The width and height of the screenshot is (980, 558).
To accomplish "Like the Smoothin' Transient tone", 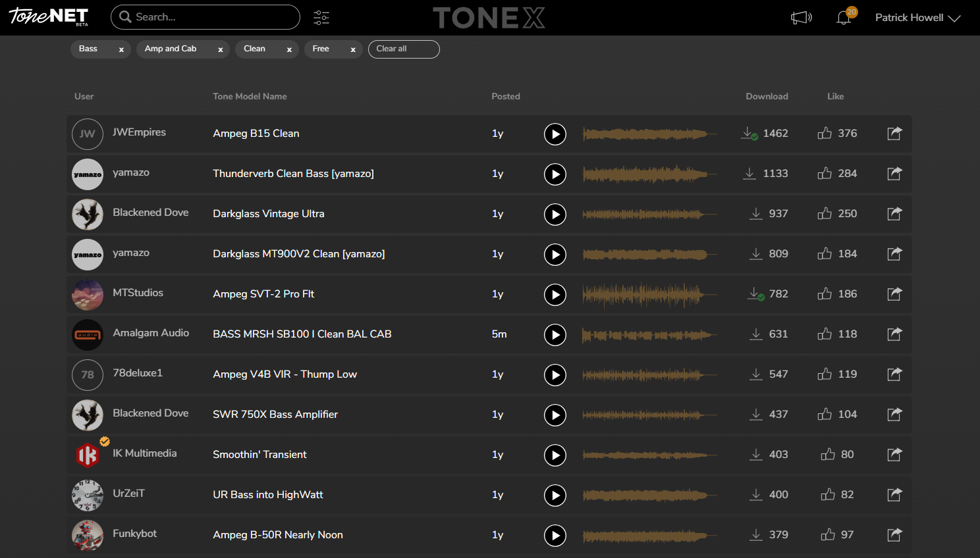I will 828,455.
